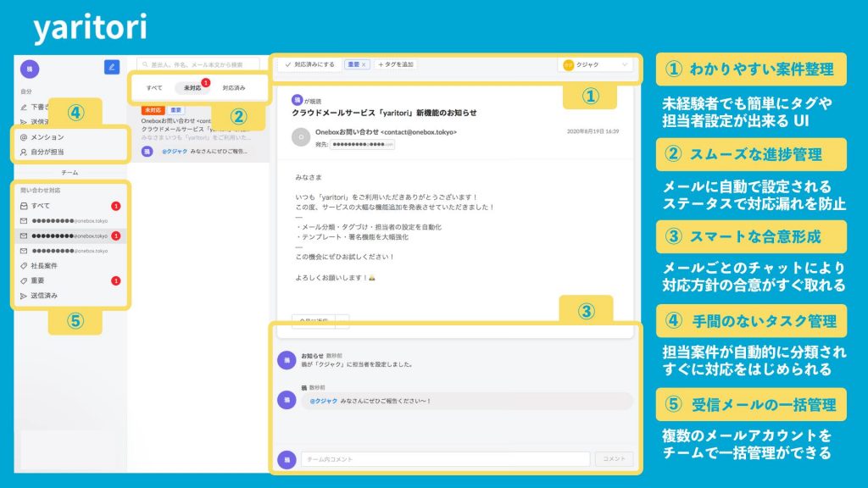The width and height of the screenshot is (868, 488).
Task: Click the grey sender avatar of Onebox
Action: [x=301, y=136]
